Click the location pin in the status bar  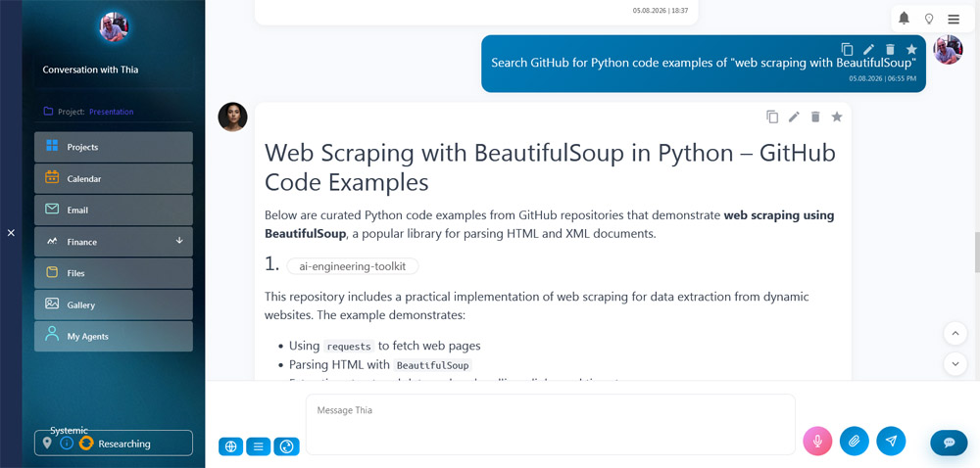tap(47, 444)
